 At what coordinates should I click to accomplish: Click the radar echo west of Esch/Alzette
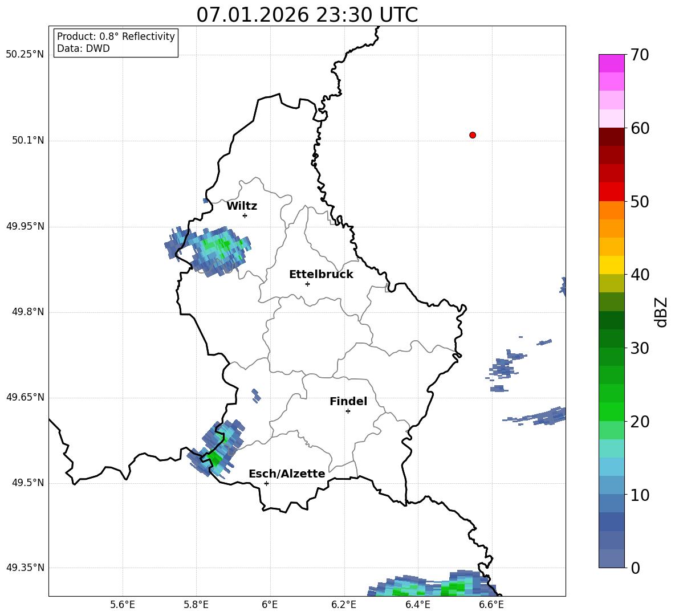pyautogui.click(x=217, y=448)
